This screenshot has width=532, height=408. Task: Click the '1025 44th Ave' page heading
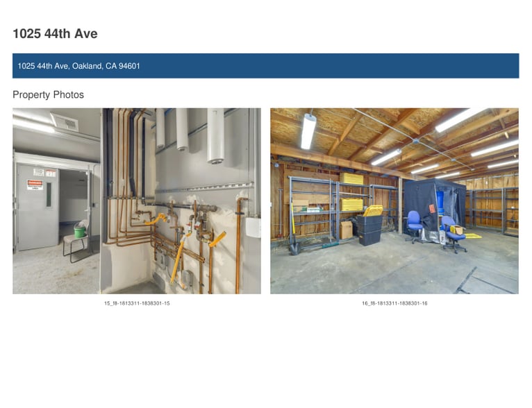[55, 33]
